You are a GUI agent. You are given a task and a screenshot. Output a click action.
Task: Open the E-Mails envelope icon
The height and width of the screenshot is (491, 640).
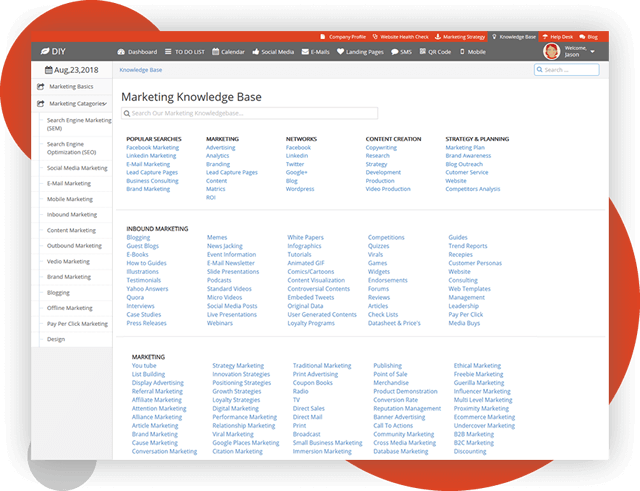click(x=306, y=51)
